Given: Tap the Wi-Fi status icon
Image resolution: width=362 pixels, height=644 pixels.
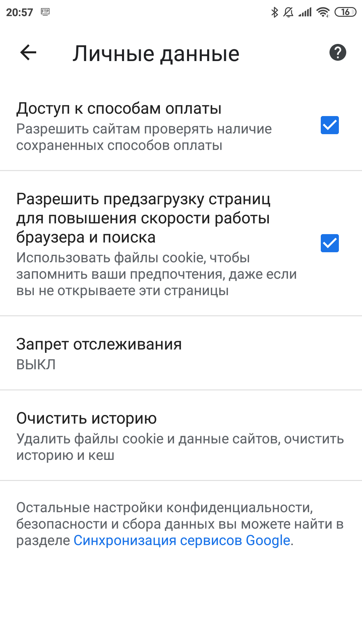Looking at the screenshot, I should (x=323, y=12).
